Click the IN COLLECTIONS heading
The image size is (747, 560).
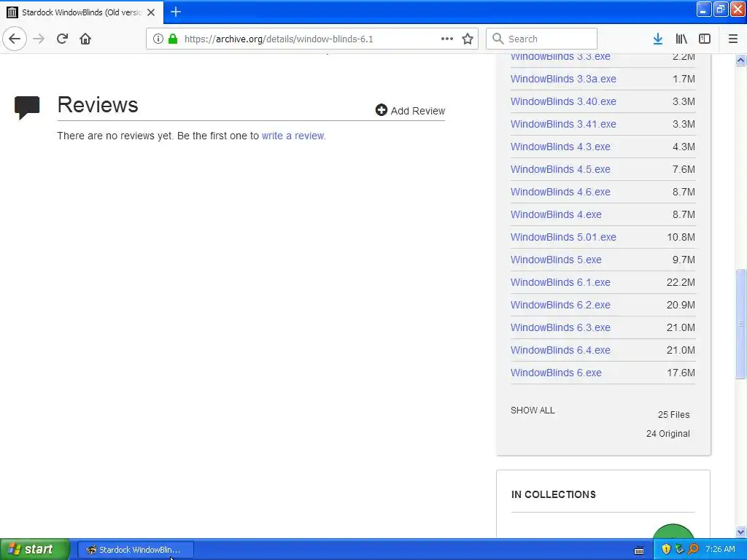pyautogui.click(x=553, y=494)
